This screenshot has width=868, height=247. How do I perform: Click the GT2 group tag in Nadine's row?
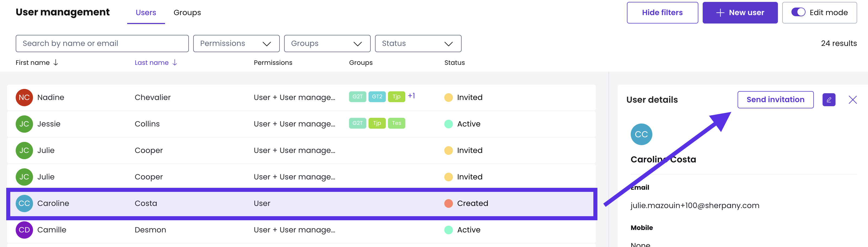coord(377,96)
